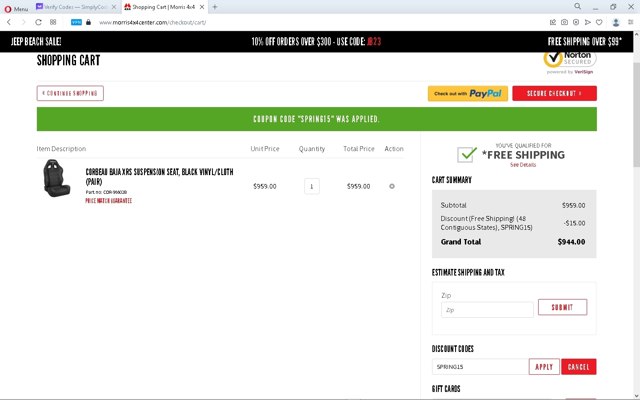Open See Details under Free Shipping
This screenshot has height=400, width=640.
[x=523, y=165]
